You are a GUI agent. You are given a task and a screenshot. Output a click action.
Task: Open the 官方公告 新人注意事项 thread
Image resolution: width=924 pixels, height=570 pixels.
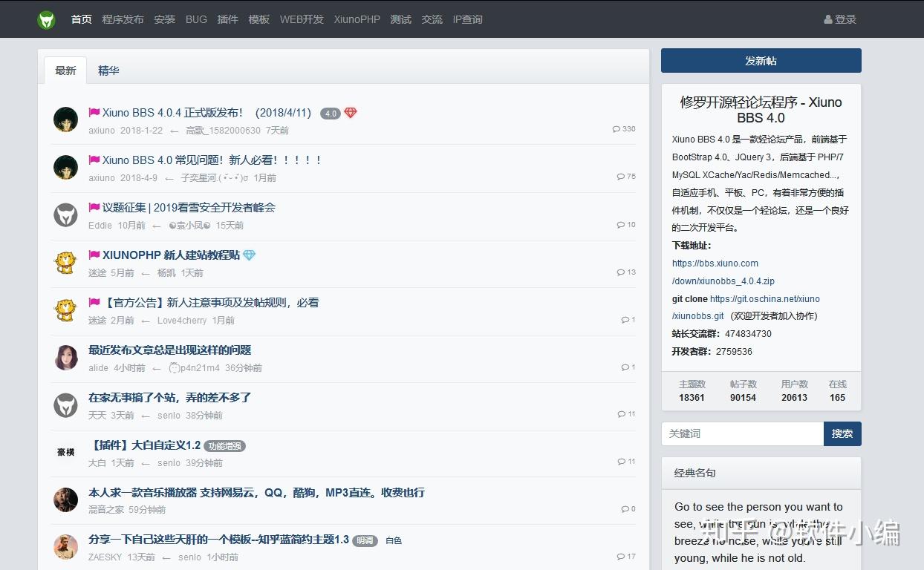[x=211, y=303]
